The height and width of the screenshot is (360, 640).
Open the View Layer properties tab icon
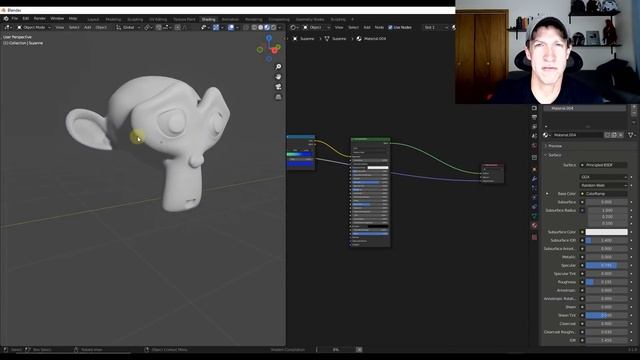click(534, 127)
